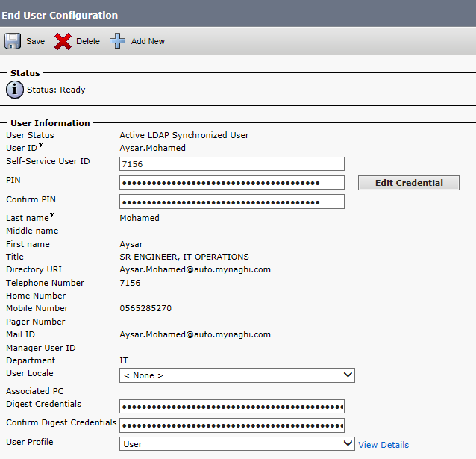Viewport: 476px width, 459px height.
Task: Click the End User Configuration header
Action: point(59,15)
